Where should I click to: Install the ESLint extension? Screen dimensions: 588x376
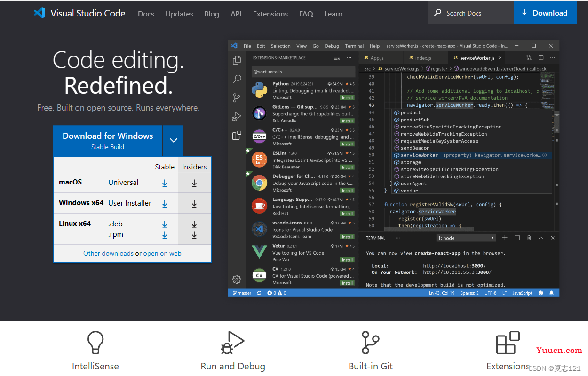click(x=348, y=167)
